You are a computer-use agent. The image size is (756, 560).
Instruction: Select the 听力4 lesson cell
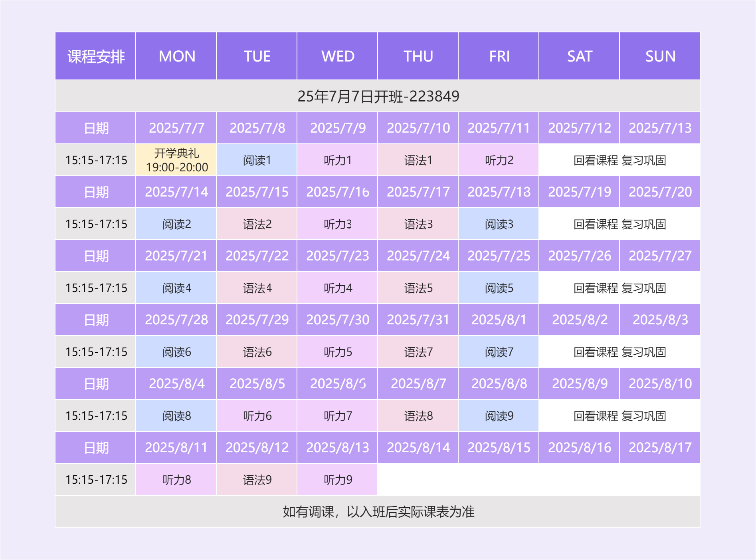click(x=338, y=288)
